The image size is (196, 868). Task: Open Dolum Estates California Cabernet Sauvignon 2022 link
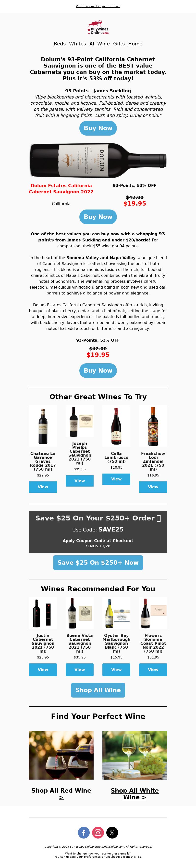pos(61,189)
